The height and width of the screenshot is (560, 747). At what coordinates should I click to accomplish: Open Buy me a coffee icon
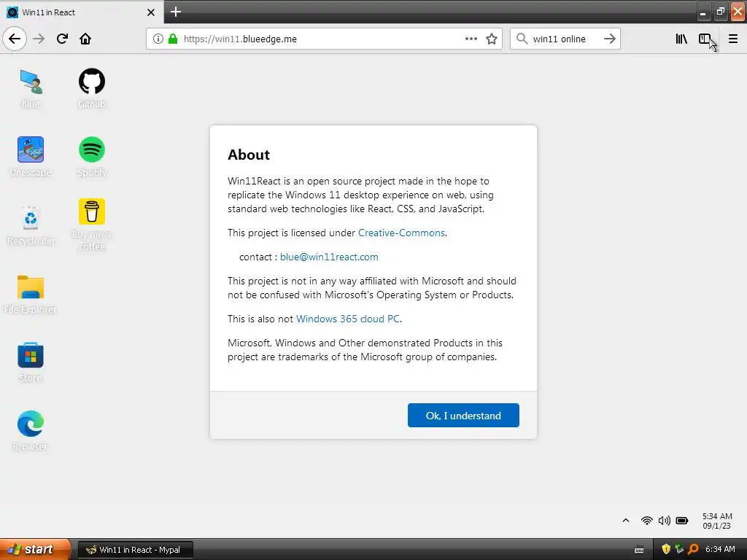pos(92,225)
